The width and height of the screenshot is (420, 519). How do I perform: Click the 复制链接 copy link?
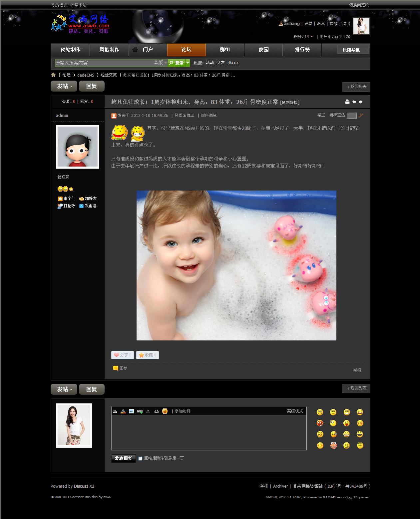[290, 103]
